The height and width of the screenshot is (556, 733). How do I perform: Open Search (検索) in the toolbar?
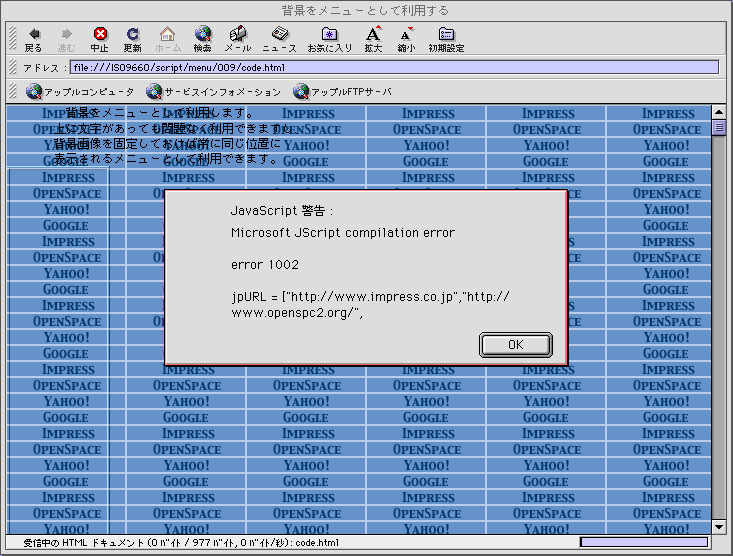click(202, 39)
